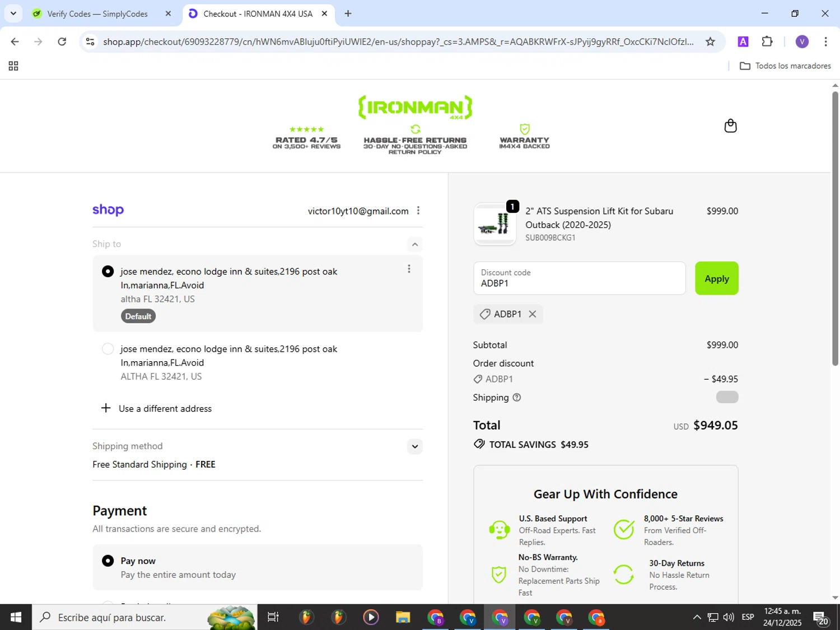Click the TOTAL SAVINGS $49.95 line
The height and width of the screenshot is (630, 840).
531,445
